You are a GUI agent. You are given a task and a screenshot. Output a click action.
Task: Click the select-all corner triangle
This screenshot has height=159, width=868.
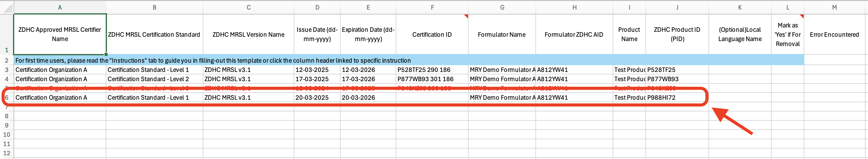pos(7,8)
